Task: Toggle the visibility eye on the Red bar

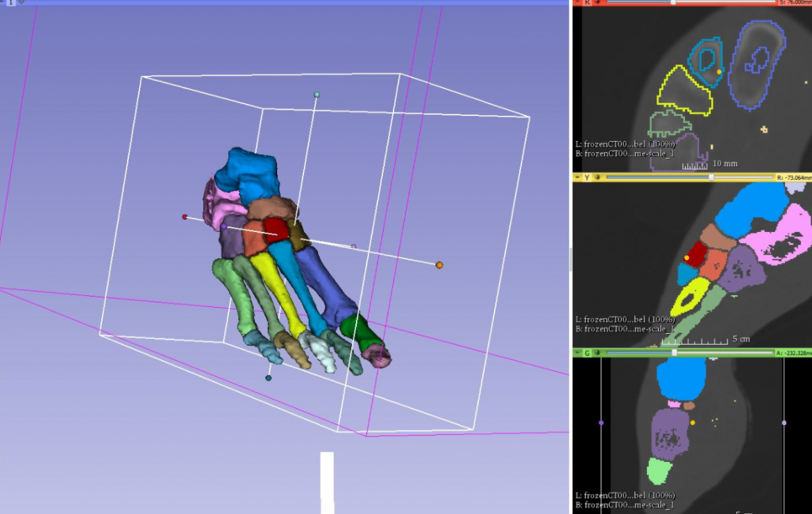Action: (598, 4)
